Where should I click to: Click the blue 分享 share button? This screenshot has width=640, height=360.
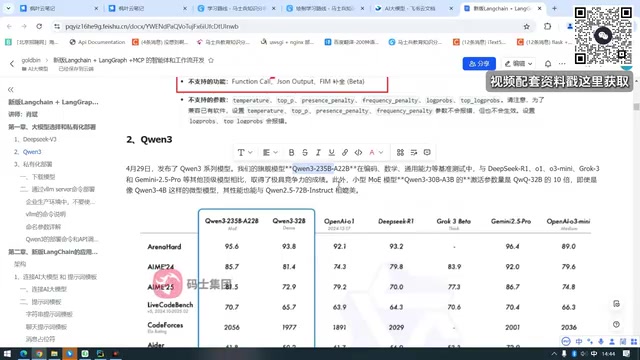coord(479,64)
